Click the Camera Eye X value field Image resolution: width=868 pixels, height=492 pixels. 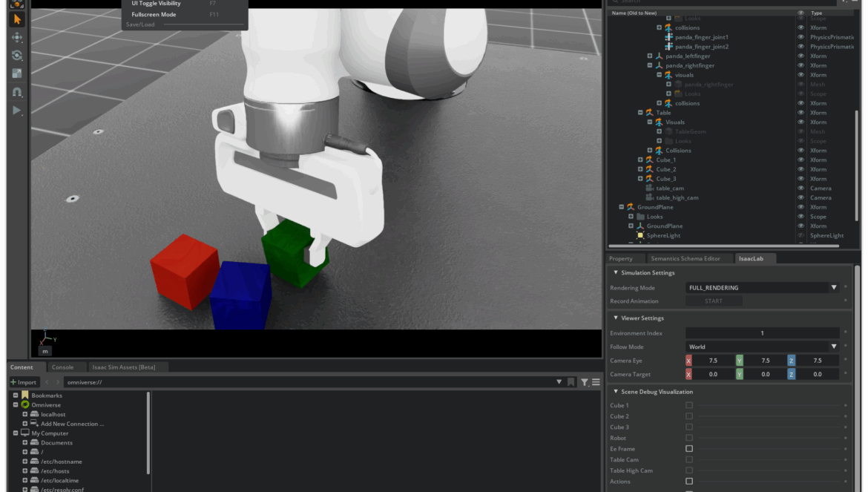click(x=713, y=361)
